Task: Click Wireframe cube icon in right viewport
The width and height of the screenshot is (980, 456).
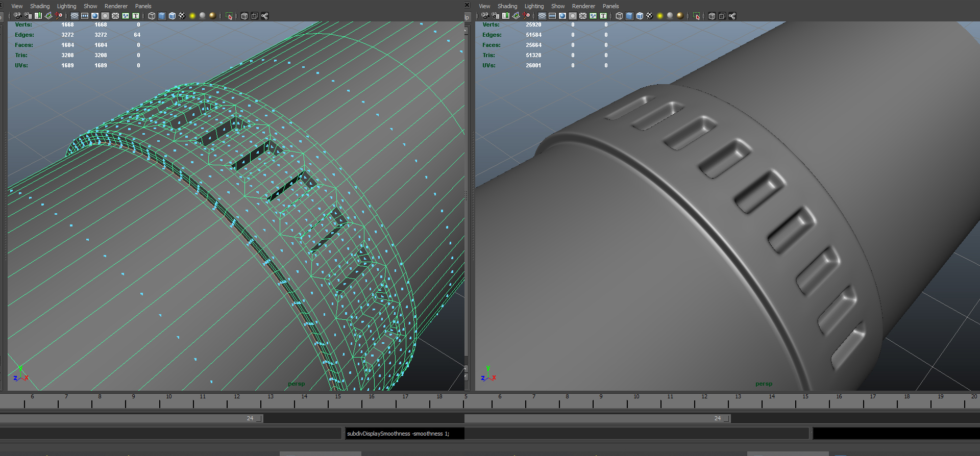Action: (x=619, y=16)
